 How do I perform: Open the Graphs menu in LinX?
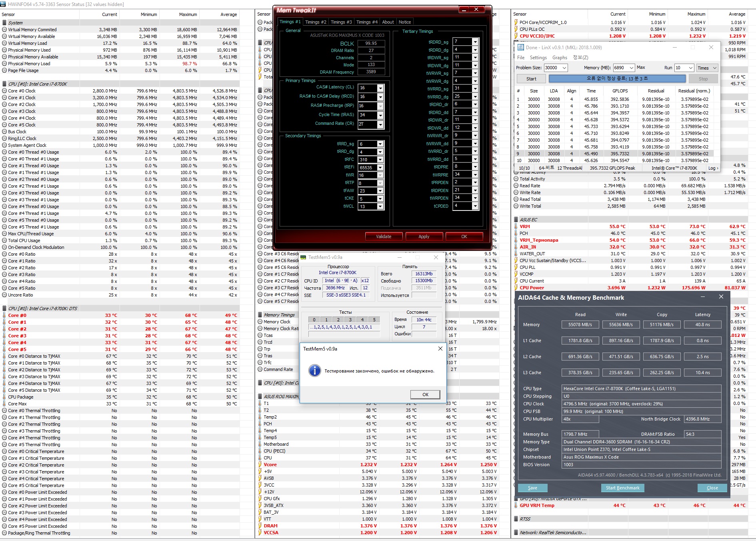(x=560, y=58)
